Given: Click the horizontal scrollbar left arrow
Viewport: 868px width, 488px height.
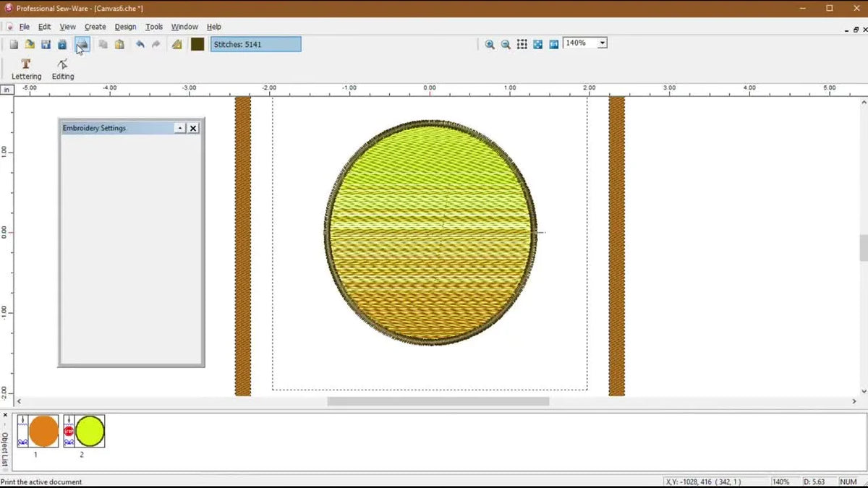Looking at the screenshot, I should tap(19, 401).
